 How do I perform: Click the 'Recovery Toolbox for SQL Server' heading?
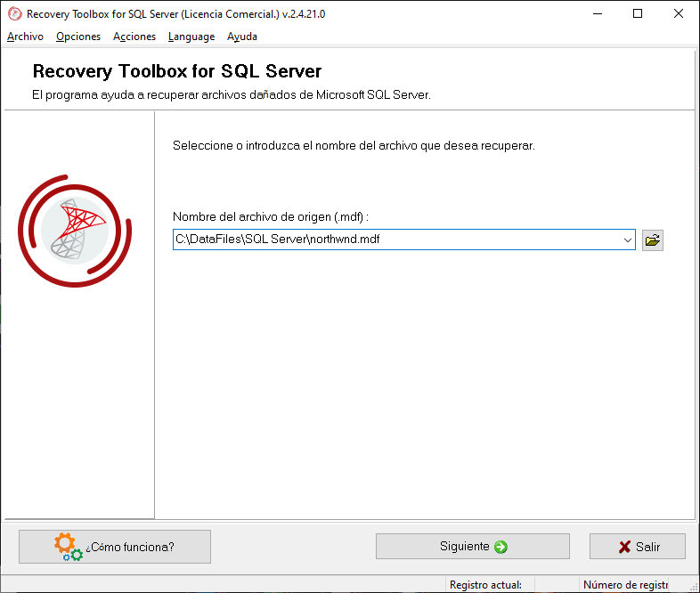point(177,71)
